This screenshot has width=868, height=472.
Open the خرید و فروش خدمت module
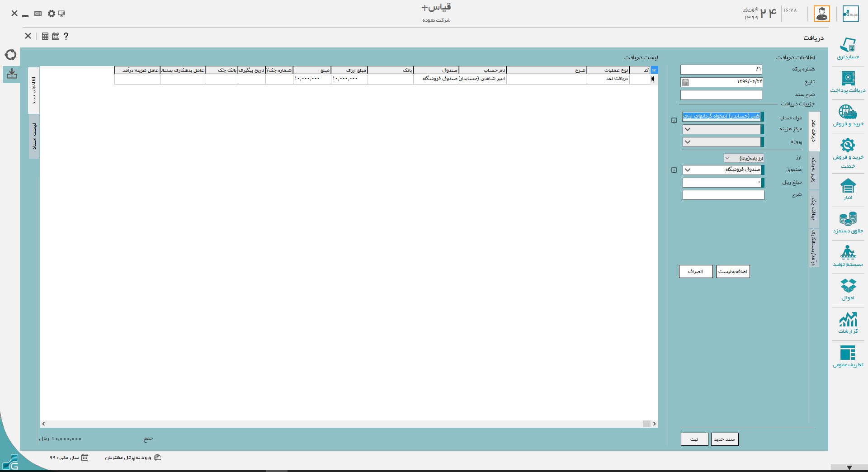(x=848, y=153)
